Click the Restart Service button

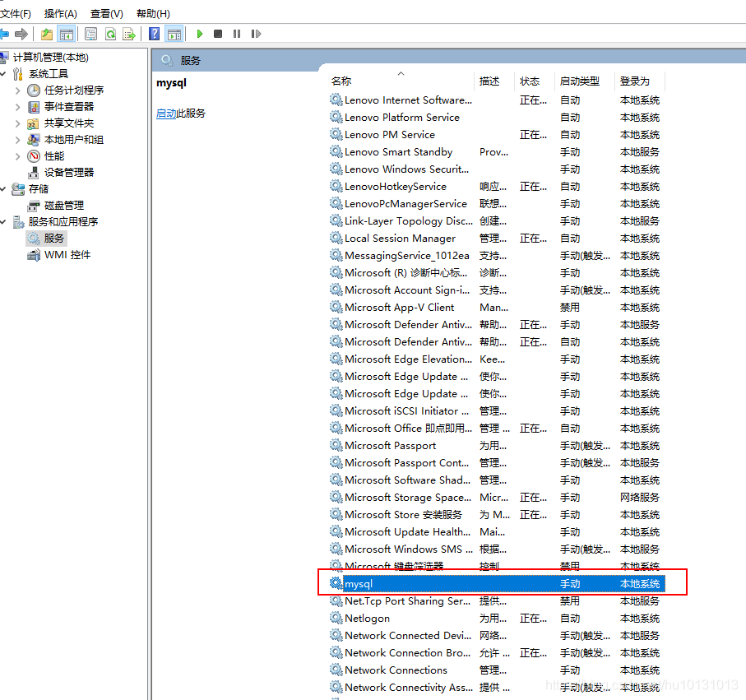(x=256, y=34)
